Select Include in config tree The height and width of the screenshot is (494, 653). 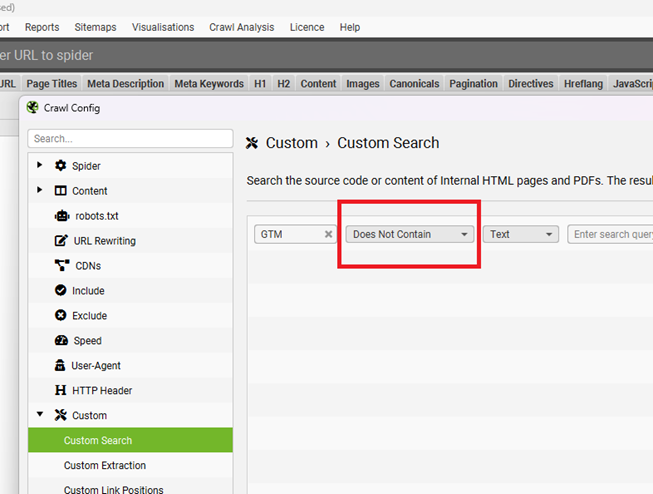pyautogui.click(x=130, y=290)
